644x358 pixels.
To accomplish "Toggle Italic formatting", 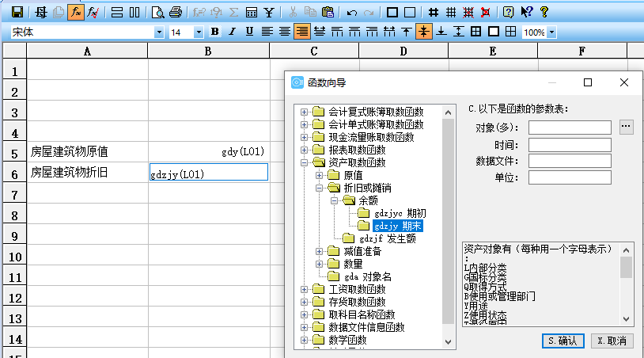I will [x=232, y=32].
